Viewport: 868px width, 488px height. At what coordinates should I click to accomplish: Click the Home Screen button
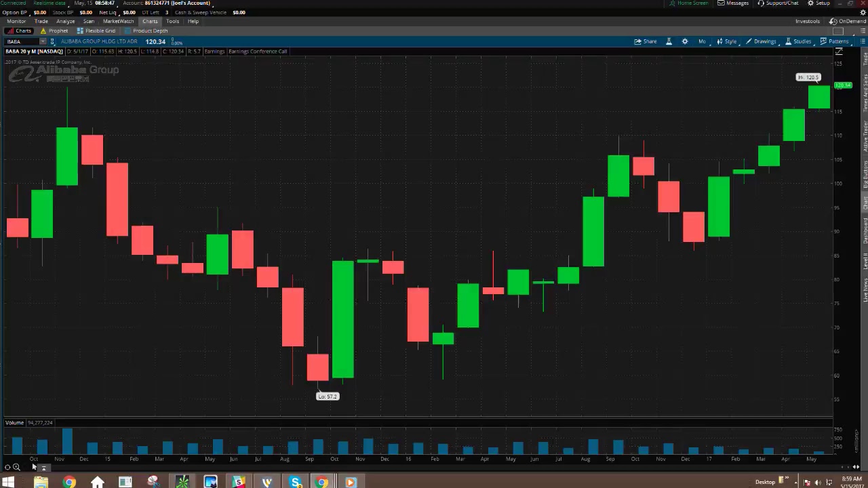coord(688,3)
